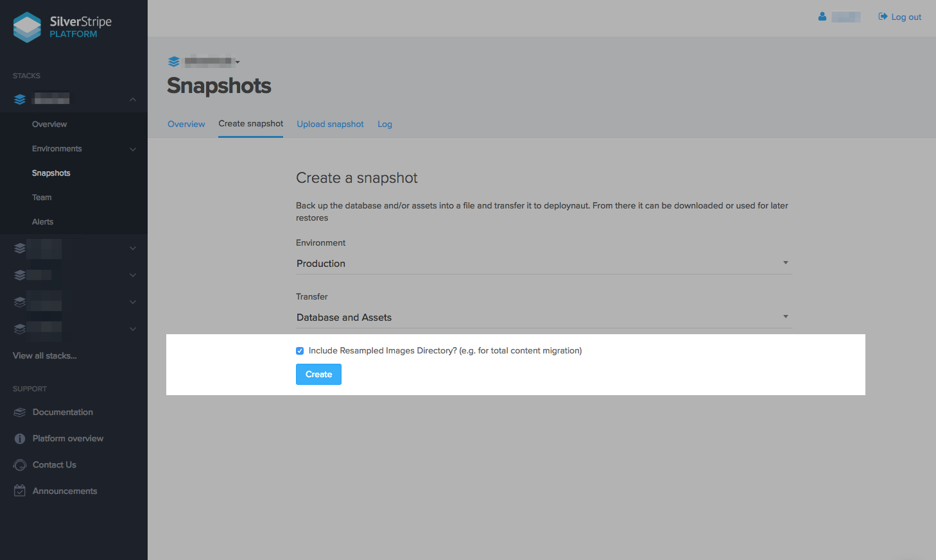Click the SilverStripe Platform logo
The image size is (936, 560).
coord(62,27)
